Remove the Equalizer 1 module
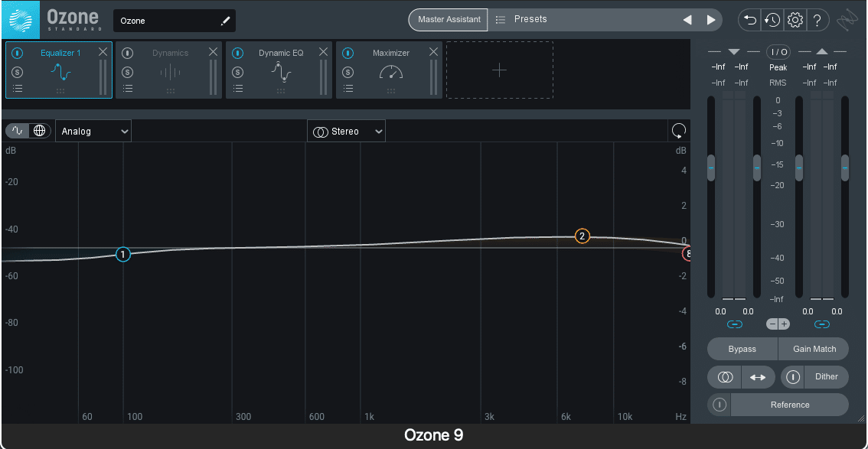 click(x=103, y=51)
